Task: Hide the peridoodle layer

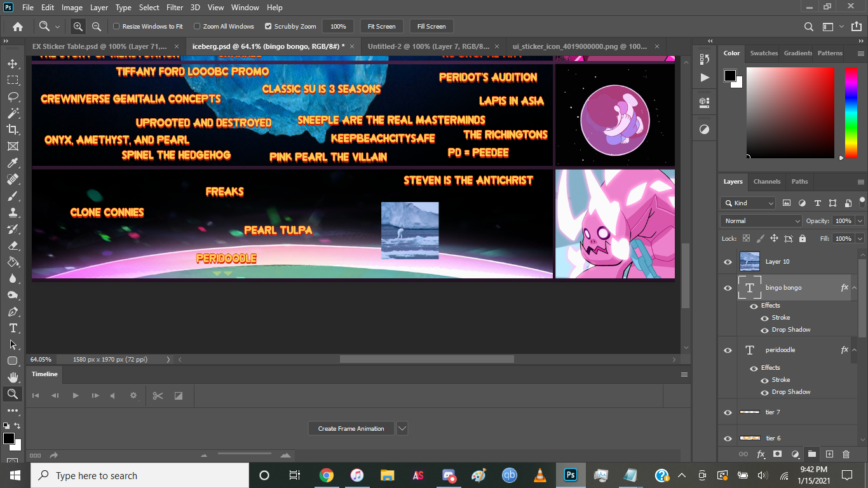Action: click(728, 350)
